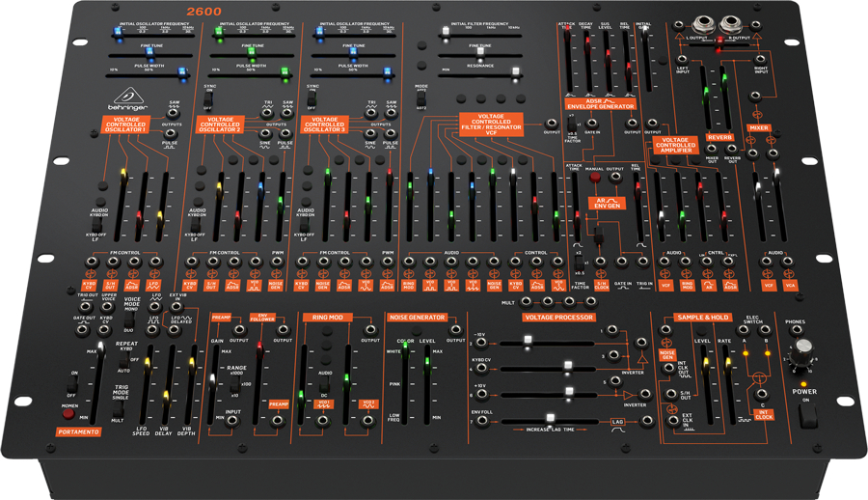Toggle the TRIG MODE single/mult switch
Screen dimensions: 868x500
(x=117, y=408)
